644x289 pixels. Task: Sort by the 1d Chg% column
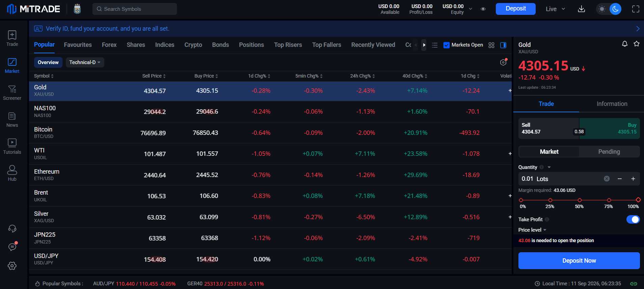tap(259, 76)
